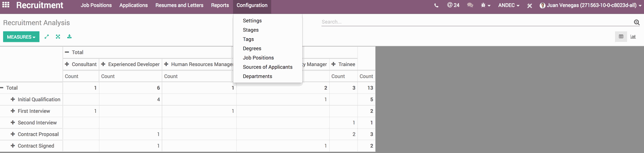This screenshot has width=644, height=153.
Task: Switch to the graph view icon
Action: pos(633,37)
